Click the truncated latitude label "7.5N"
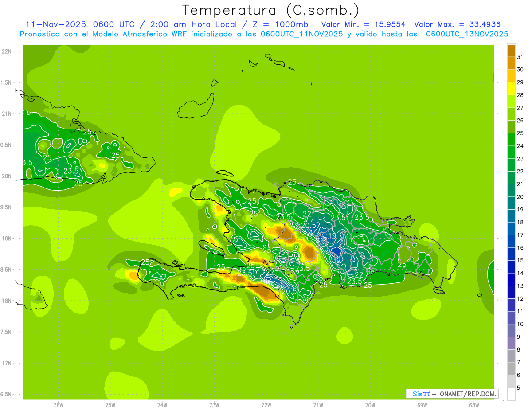Image resolution: width=532 pixels, height=411 pixels. tap(6, 332)
